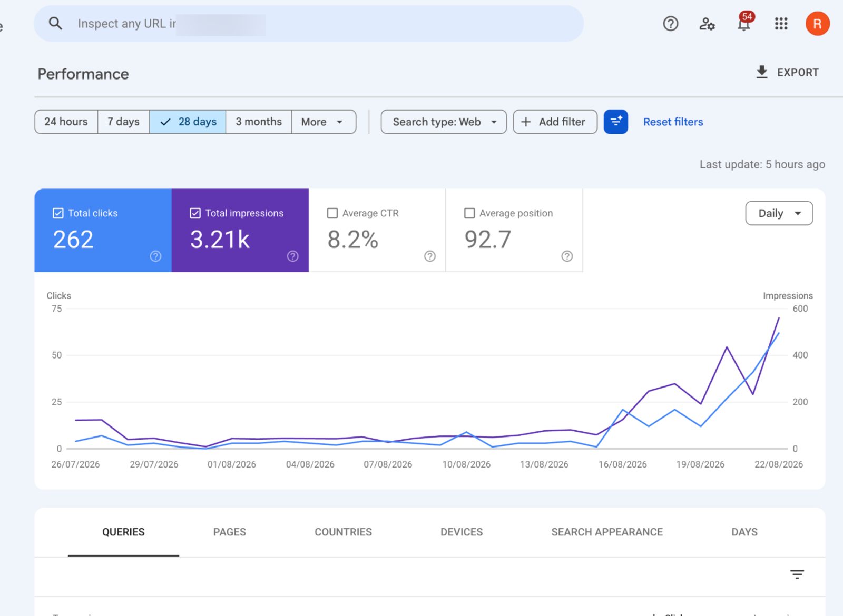Image resolution: width=843 pixels, height=616 pixels.
Task: Select the 3 months date range
Action: (x=259, y=122)
